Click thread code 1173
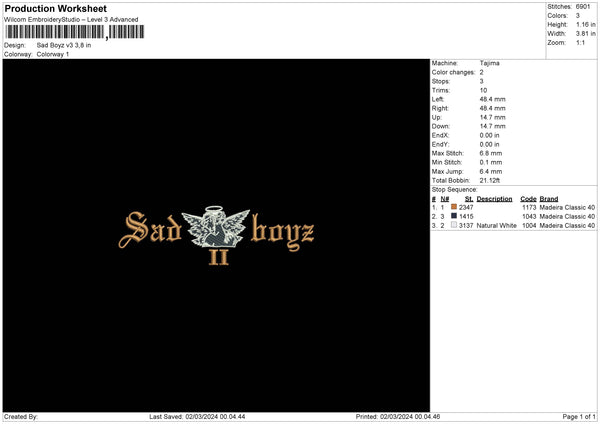Image resolution: width=600 pixels, height=424 pixels. click(x=529, y=207)
